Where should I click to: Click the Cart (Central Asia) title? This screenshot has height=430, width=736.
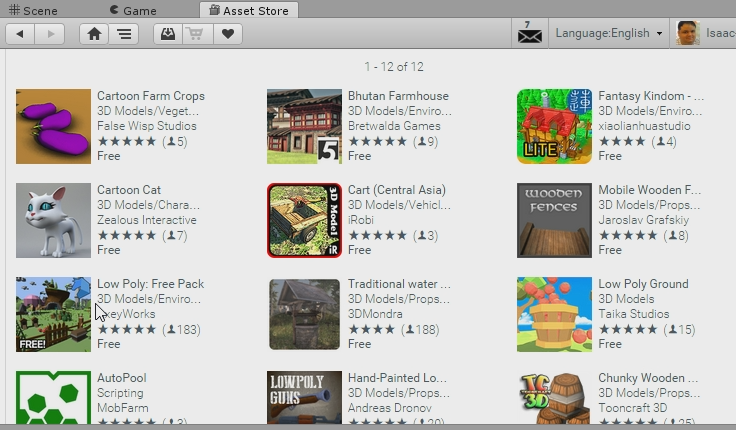click(x=397, y=190)
